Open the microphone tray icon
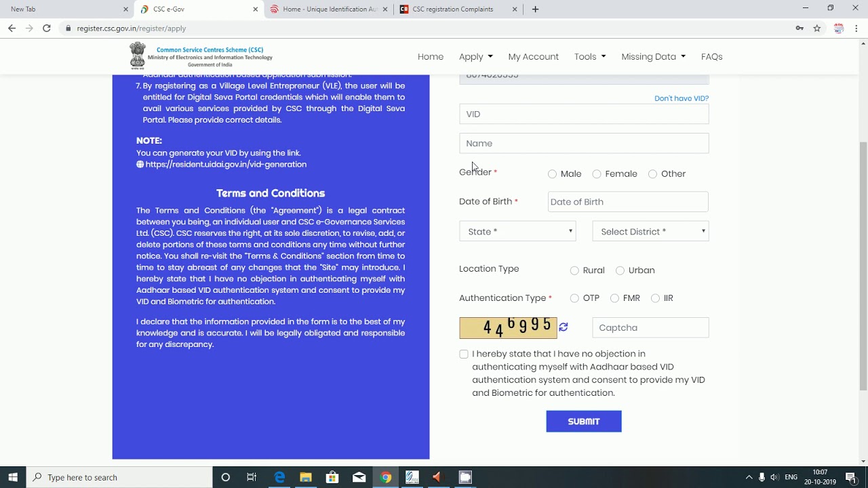 point(762,477)
